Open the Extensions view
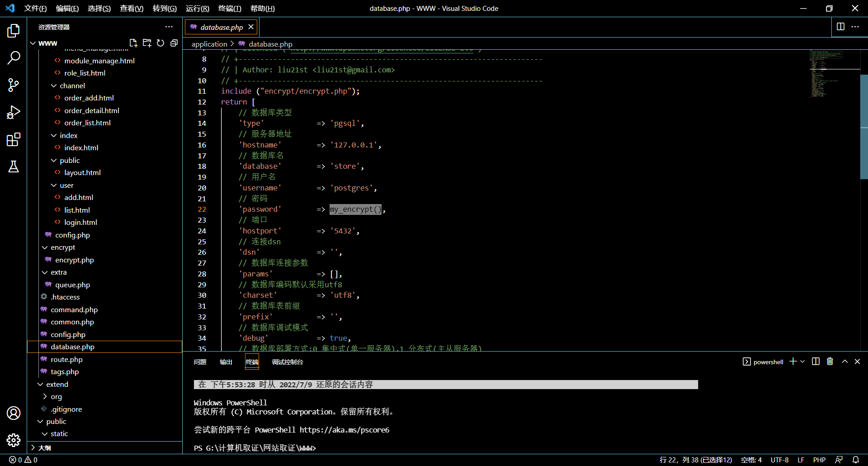This screenshot has height=466, width=868. 14,139
